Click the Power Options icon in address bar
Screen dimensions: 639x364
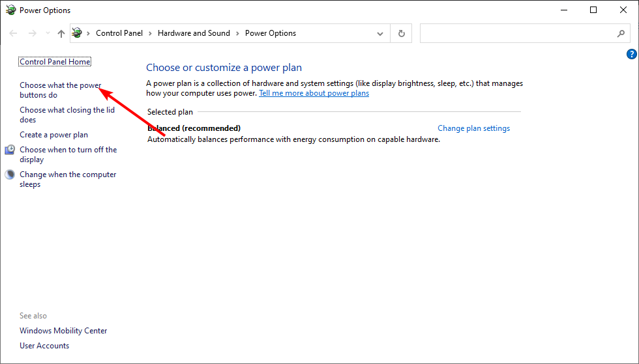click(77, 33)
